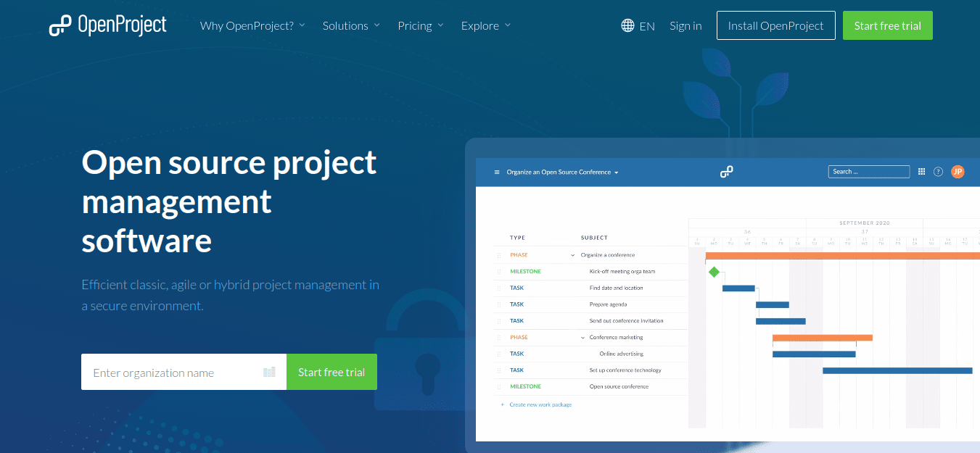Click the Sign in link

tap(685, 25)
